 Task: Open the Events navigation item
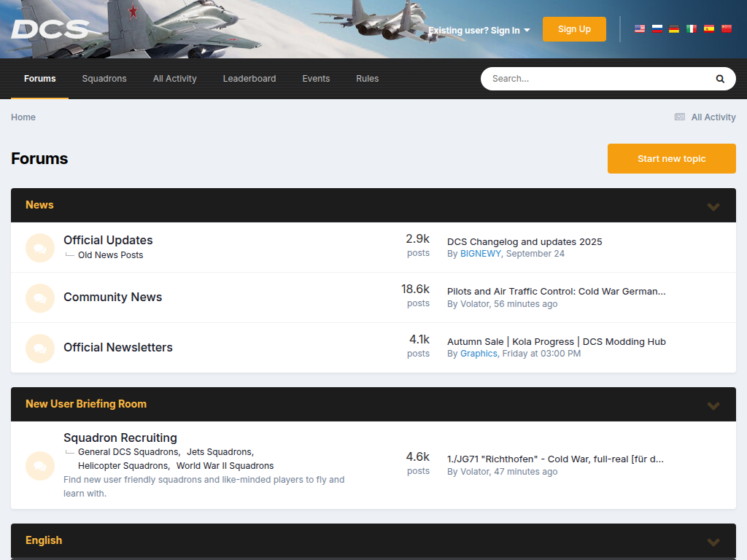[316, 79]
